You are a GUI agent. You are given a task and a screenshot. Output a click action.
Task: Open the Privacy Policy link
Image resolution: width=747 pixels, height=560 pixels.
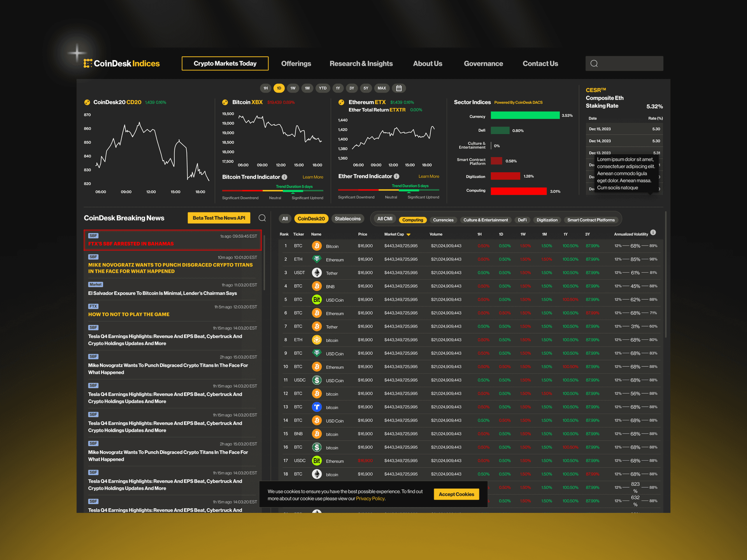tap(370, 499)
